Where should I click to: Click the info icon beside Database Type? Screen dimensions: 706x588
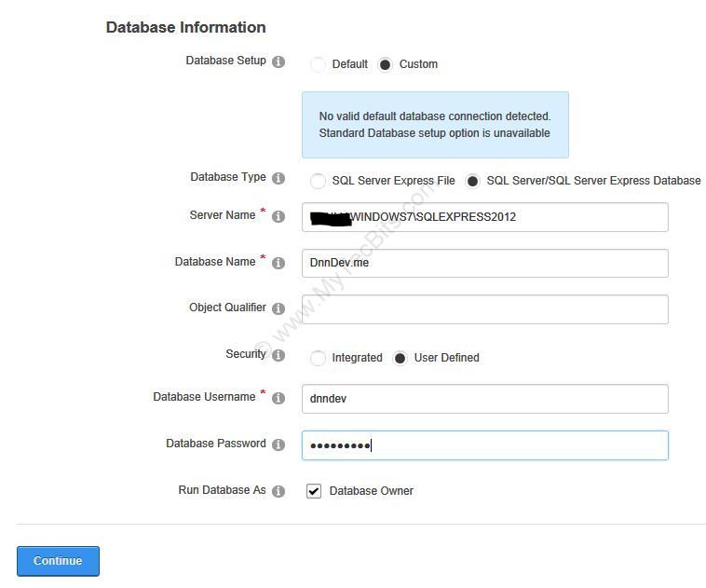pos(278,178)
